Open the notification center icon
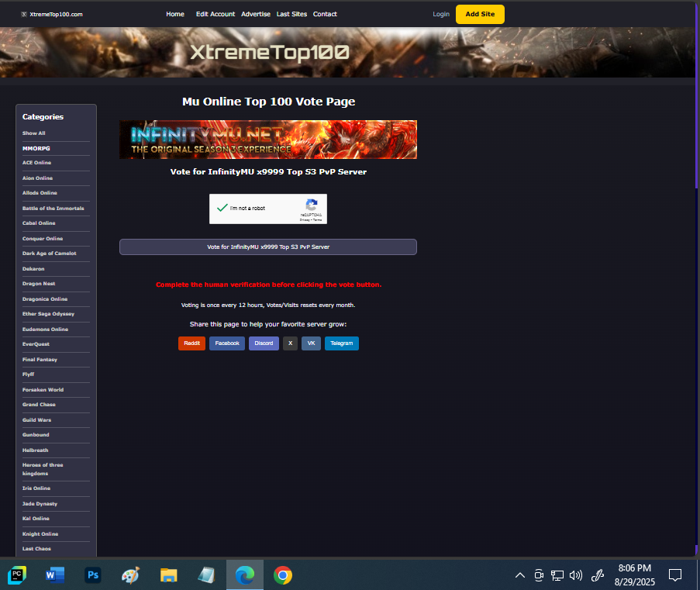Viewport: 700px width, 590px height. click(x=675, y=575)
